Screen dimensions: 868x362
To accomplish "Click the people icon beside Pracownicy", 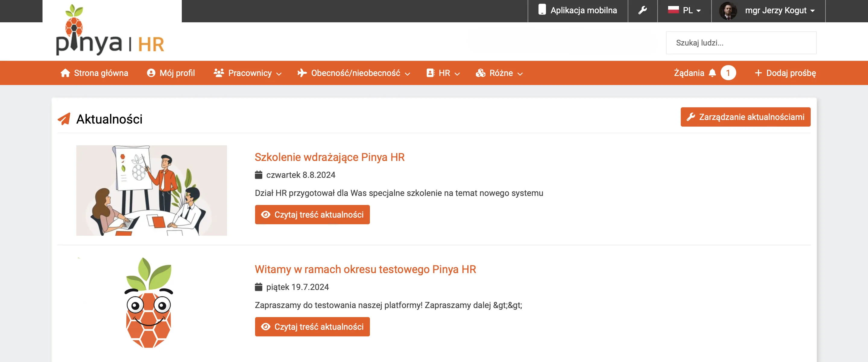I will tap(219, 73).
